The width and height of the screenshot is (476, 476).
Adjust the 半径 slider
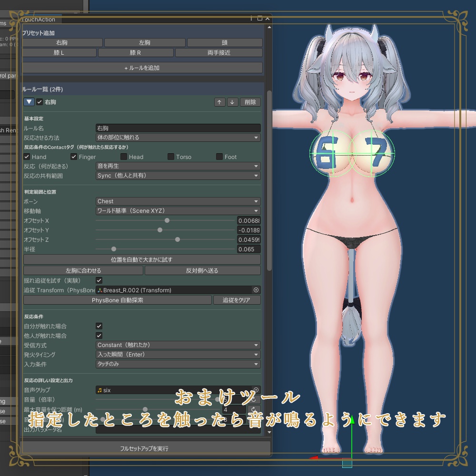point(114,249)
